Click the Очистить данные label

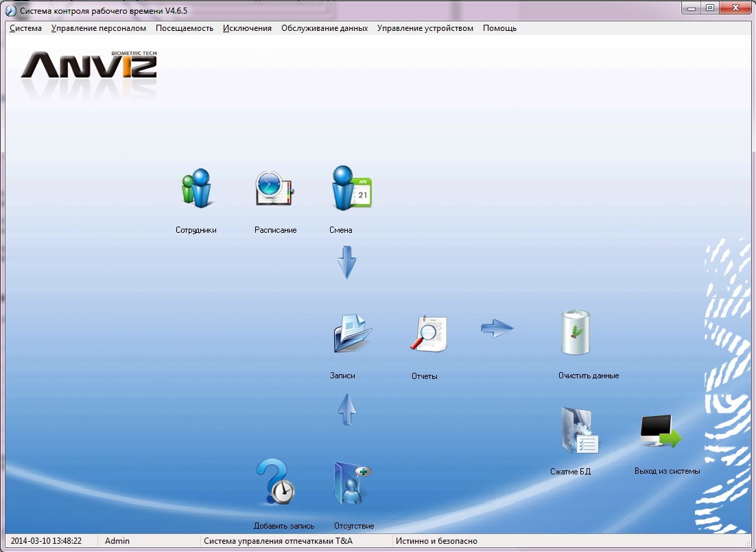pyautogui.click(x=588, y=376)
